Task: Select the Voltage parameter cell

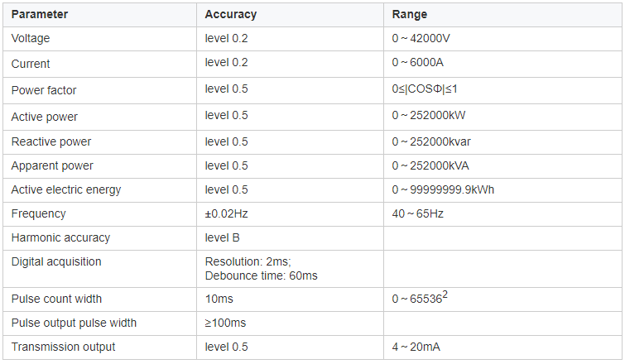Action: pos(31,39)
